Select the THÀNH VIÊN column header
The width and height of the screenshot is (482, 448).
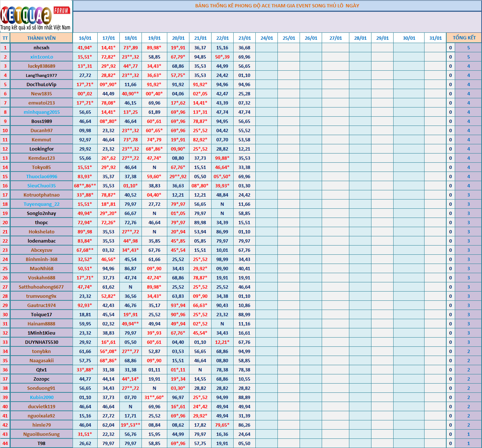41,38
